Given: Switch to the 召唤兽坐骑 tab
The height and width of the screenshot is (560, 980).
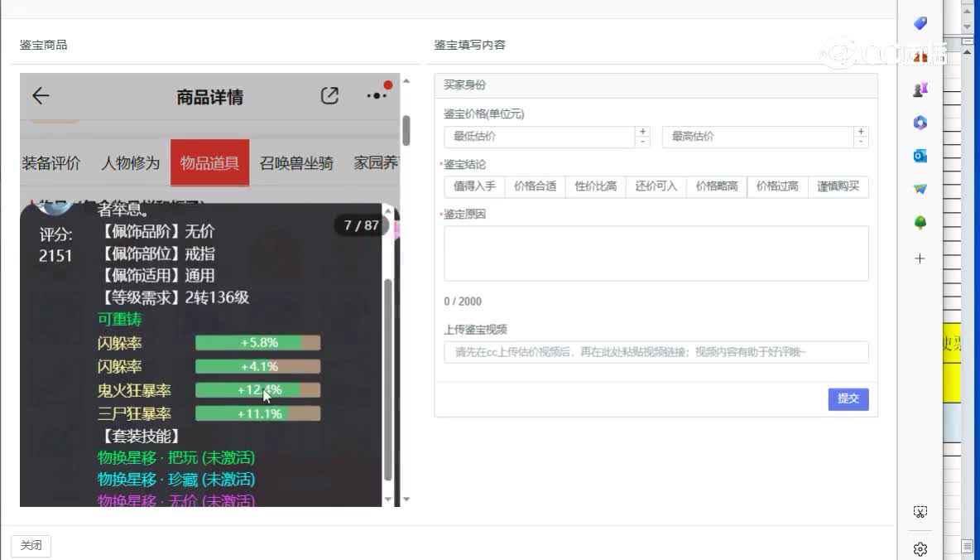Looking at the screenshot, I should (296, 163).
